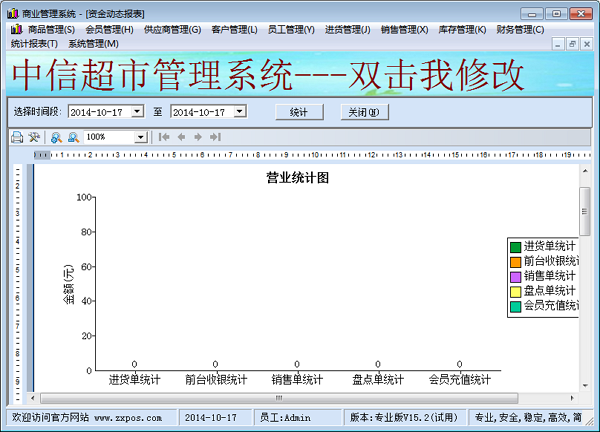Image resolution: width=600 pixels, height=432 pixels.
Task: Open the 统计报表(T) menu
Action: pos(34,44)
